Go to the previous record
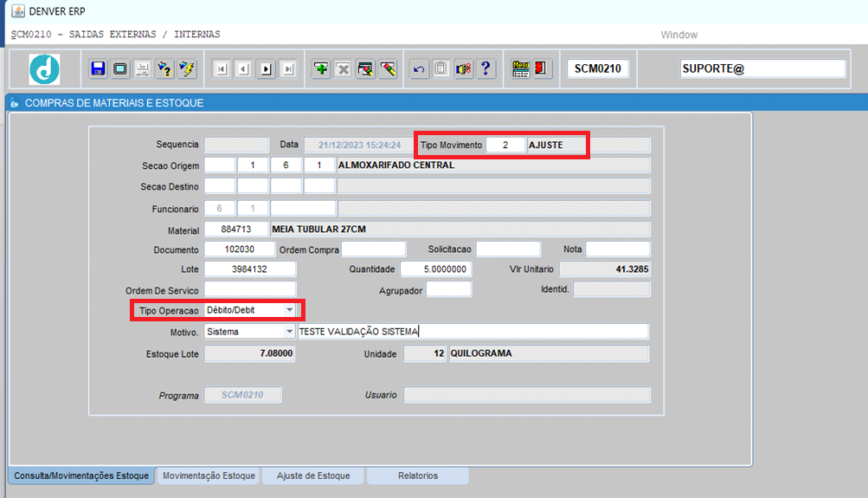Image resolution: width=868 pixels, height=498 pixels. click(243, 68)
